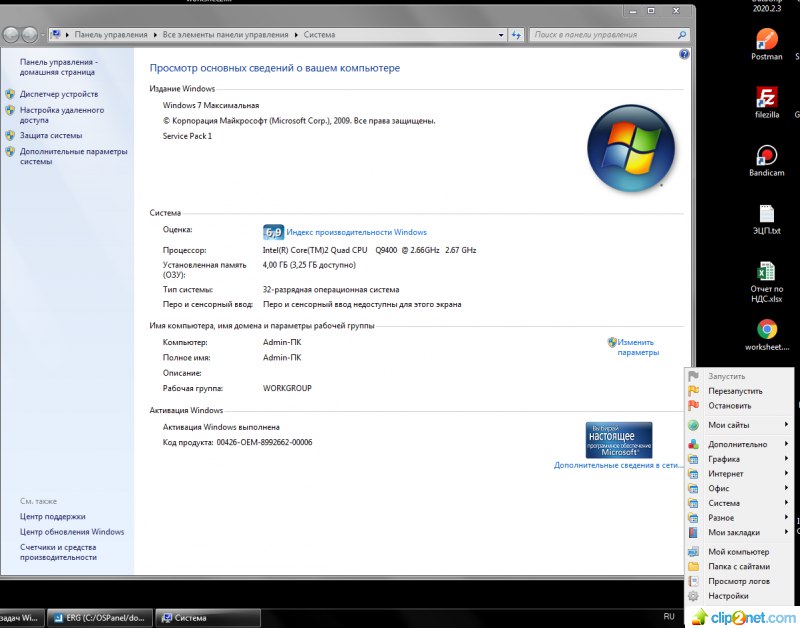Open worksheet Chrome shortcut on desktop
800x628 pixels.
coord(766,335)
